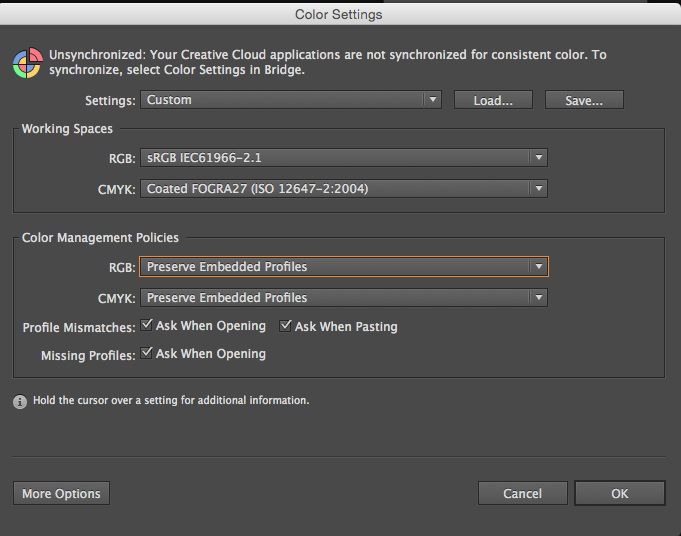This screenshot has height=536, width=681.
Task: Click the Working Spaces group label
Action: (67, 129)
